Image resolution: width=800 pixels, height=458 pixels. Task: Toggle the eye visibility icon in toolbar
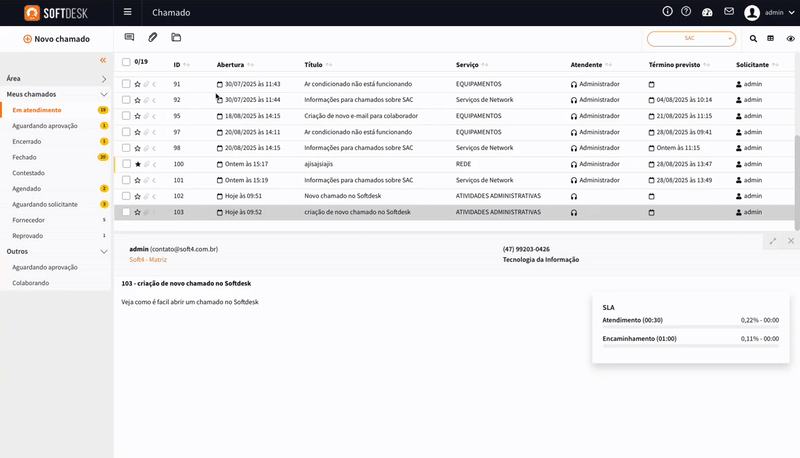click(790, 38)
